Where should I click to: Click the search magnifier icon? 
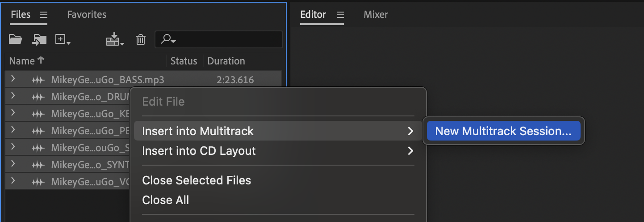(x=168, y=39)
